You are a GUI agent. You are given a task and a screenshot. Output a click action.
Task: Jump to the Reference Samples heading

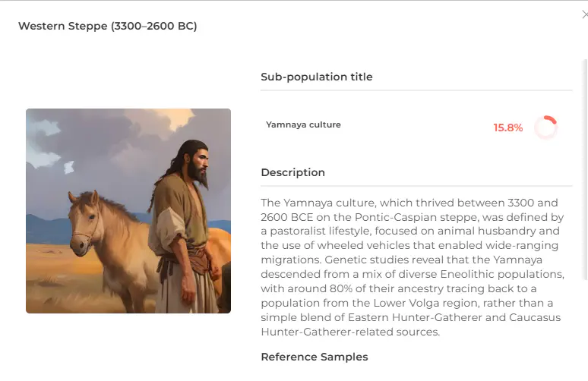point(314,357)
